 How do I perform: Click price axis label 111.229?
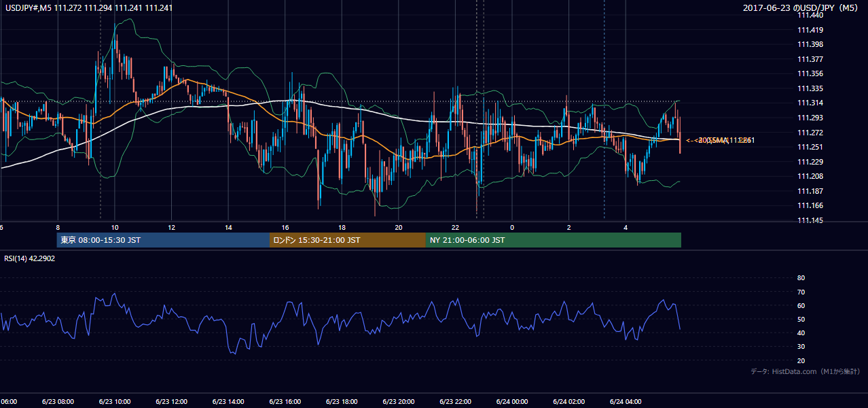pyautogui.click(x=810, y=162)
